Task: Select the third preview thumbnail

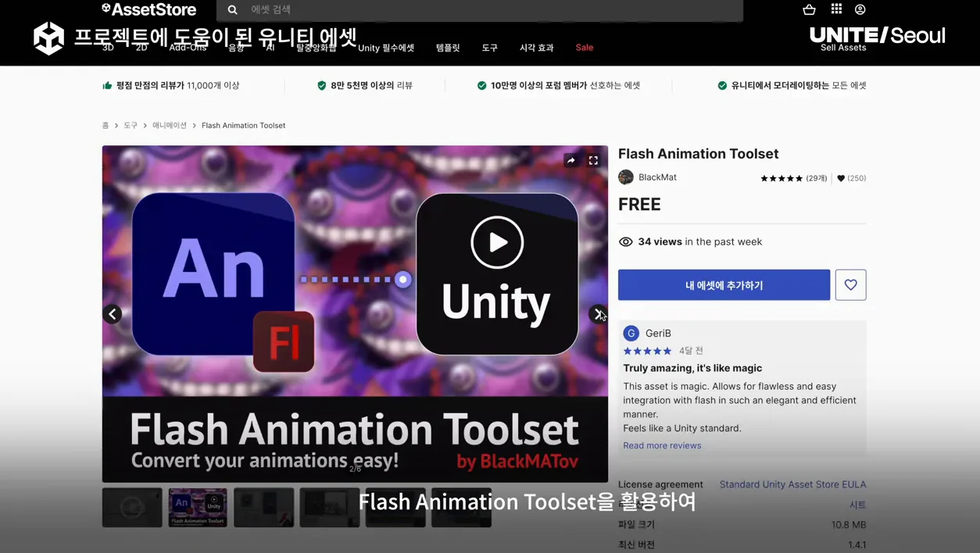Action: 264,508
